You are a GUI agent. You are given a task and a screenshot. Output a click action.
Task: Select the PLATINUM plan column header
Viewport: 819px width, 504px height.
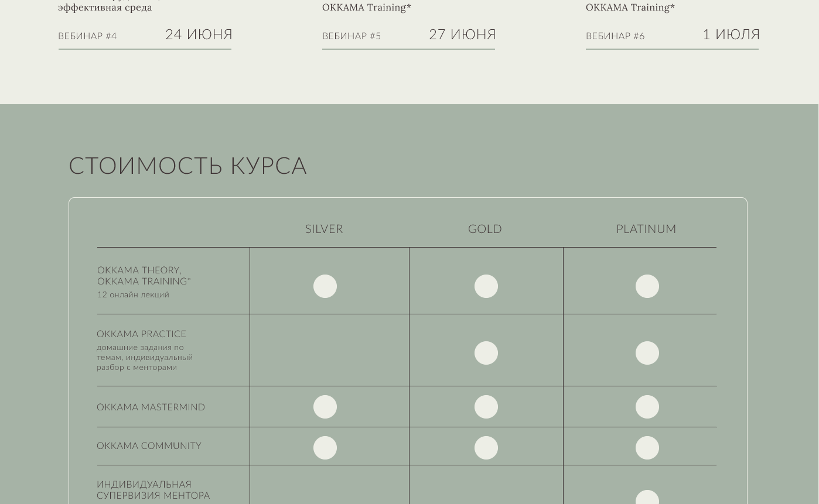click(646, 229)
